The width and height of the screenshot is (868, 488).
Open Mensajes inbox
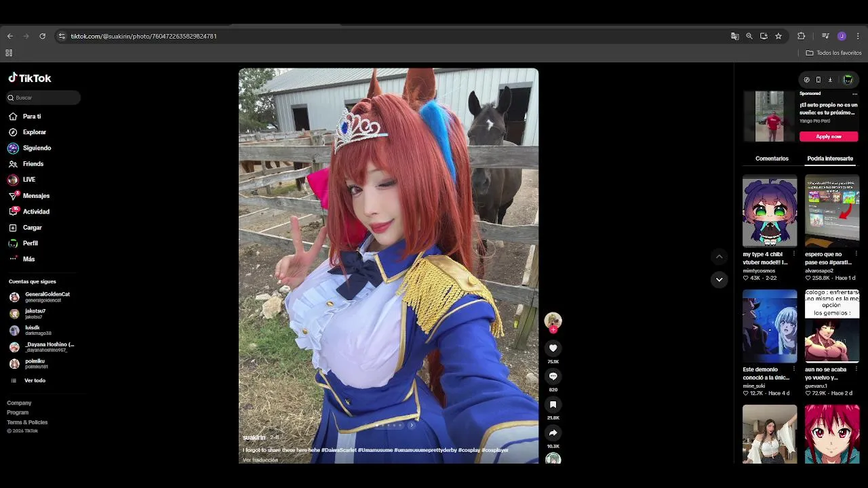pos(36,196)
